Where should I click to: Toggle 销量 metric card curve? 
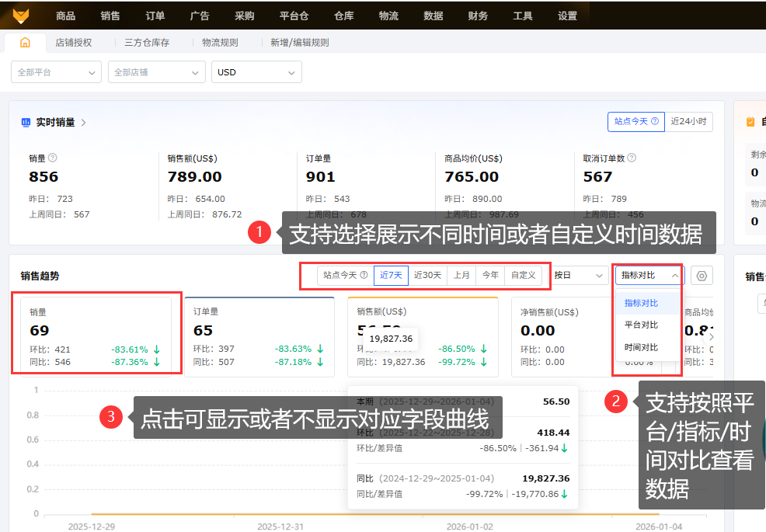coord(96,337)
